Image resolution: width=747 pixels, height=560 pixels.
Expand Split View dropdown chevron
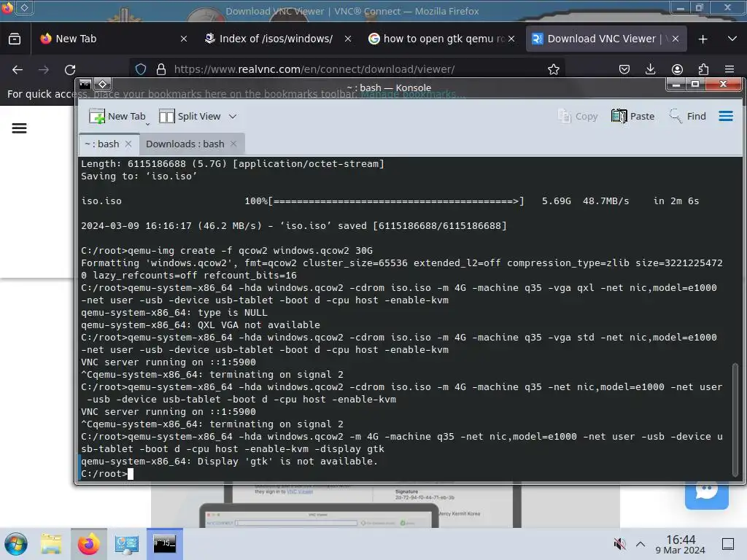coord(233,116)
